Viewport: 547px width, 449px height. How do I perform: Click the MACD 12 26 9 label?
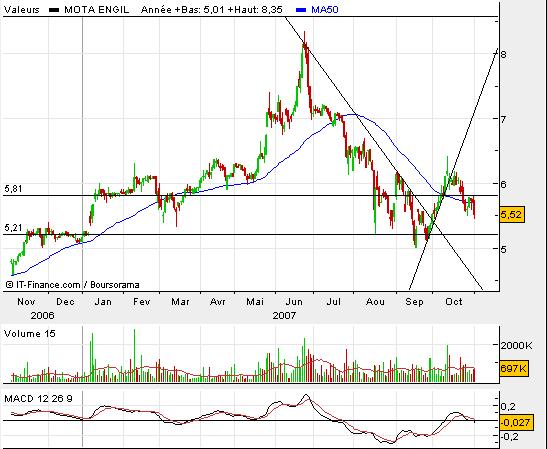38,398
